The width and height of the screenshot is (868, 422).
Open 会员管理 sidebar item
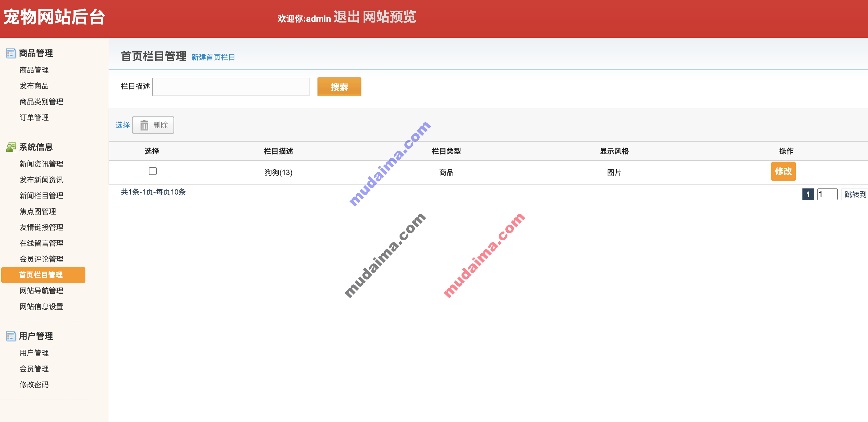pyautogui.click(x=34, y=369)
